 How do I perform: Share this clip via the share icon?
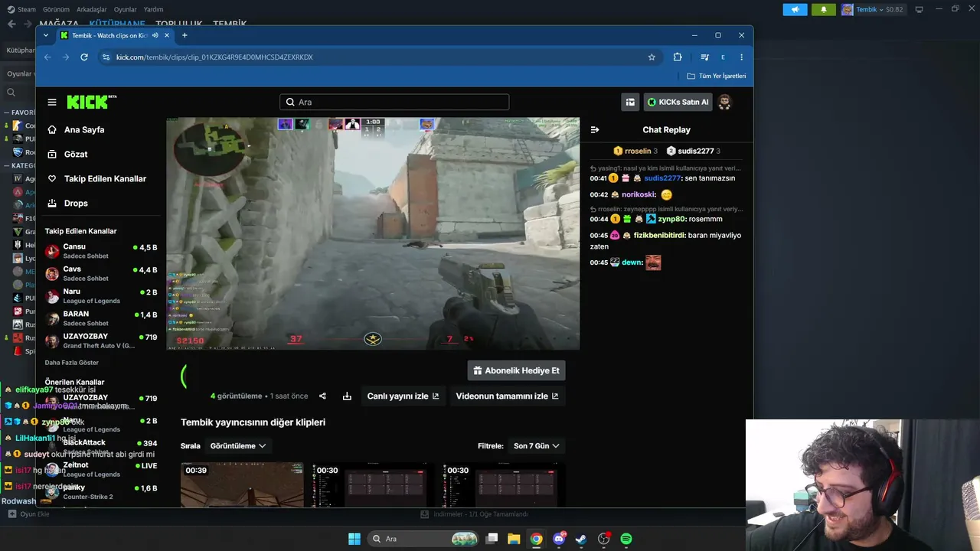(x=322, y=396)
